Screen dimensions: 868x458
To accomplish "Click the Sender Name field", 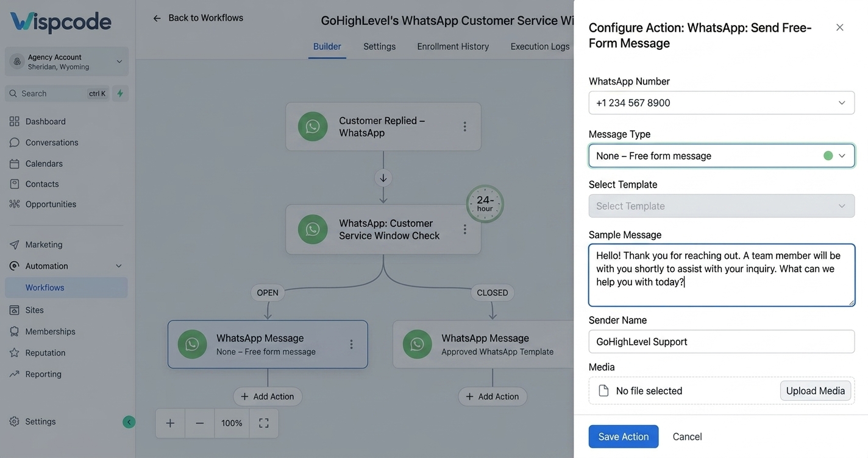I will pyautogui.click(x=722, y=342).
